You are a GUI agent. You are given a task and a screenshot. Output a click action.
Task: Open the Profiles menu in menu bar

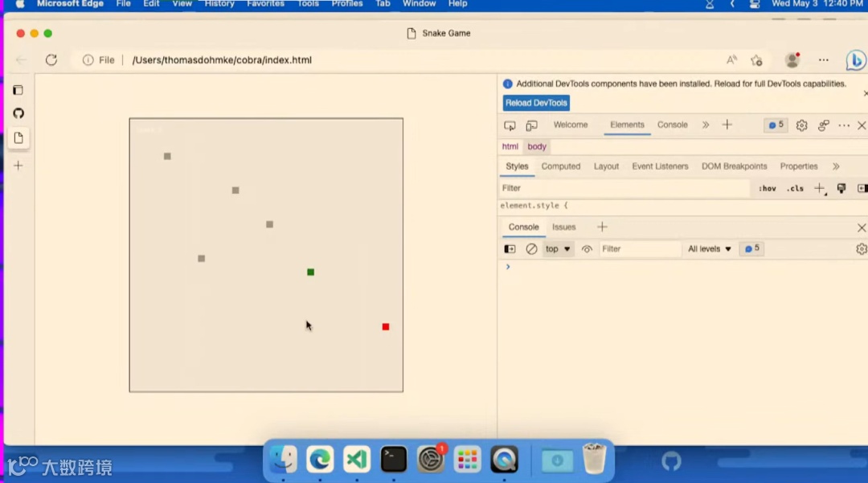point(347,4)
